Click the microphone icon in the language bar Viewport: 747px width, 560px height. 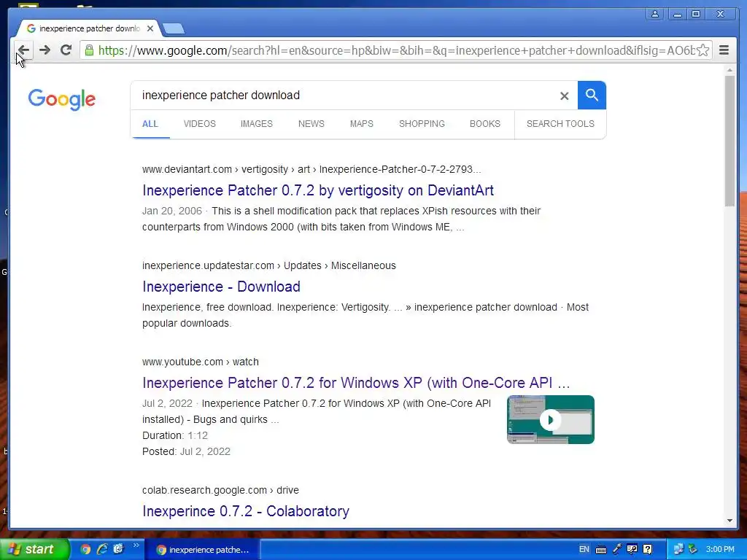(617, 550)
